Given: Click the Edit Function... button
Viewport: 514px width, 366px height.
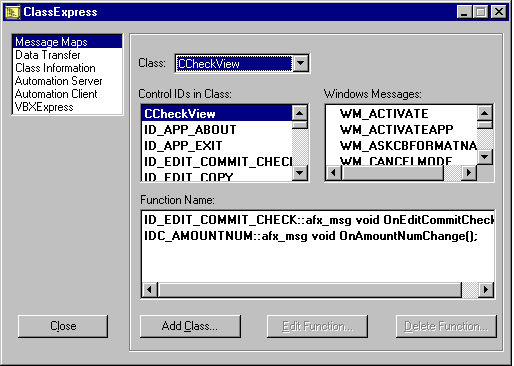Looking at the screenshot, I should point(317,326).
